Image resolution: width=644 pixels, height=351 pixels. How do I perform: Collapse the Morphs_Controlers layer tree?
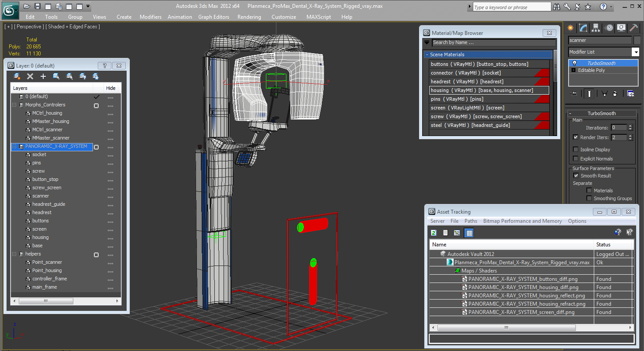click(x=14, y=105)
